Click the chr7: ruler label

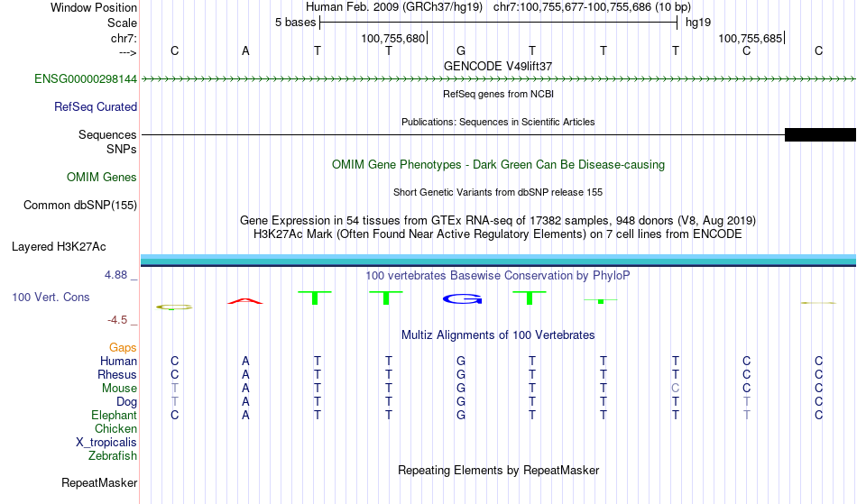(x=124, y=38)
